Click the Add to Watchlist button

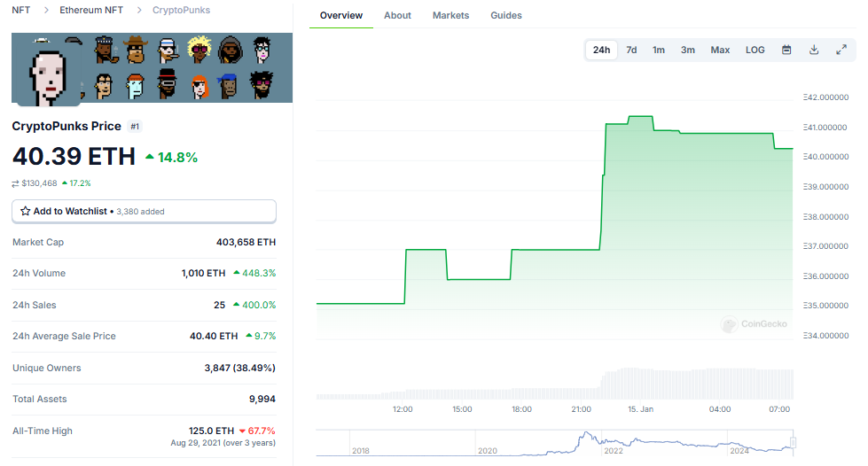pos(144,212)
